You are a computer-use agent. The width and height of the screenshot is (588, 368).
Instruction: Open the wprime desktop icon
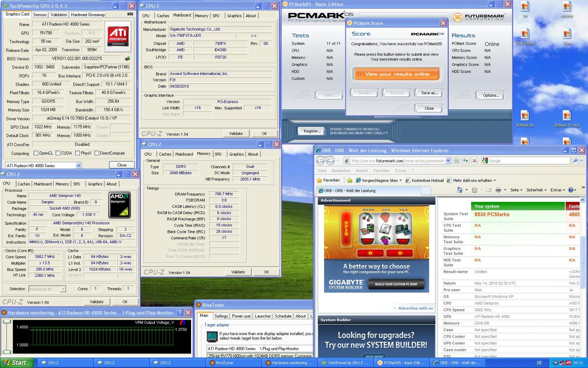[567, 10]
